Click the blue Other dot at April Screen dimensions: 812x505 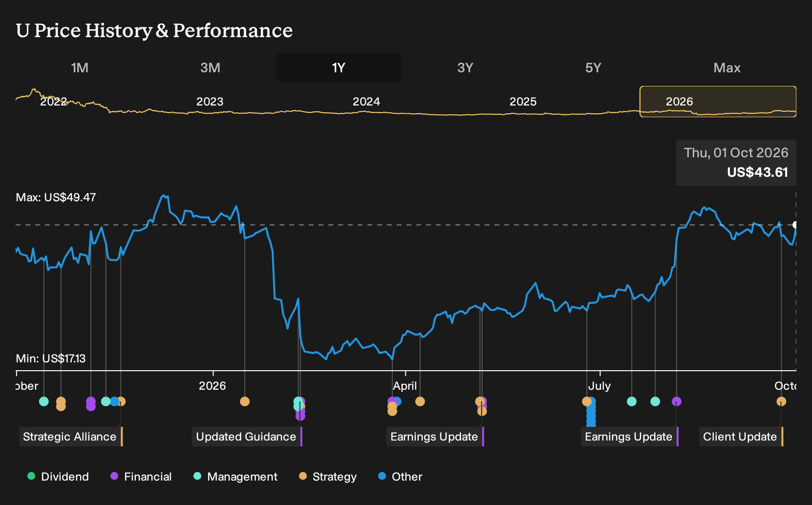pyautogui.click(x=398, y=401)
